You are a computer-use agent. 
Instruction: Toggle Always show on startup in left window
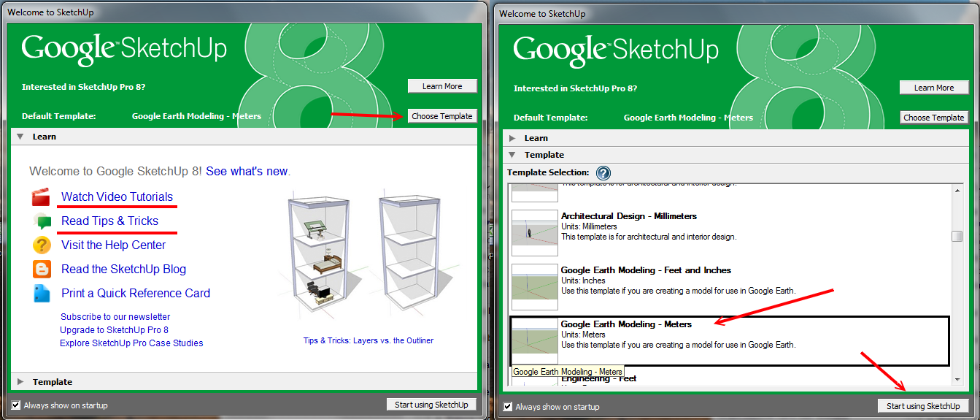click(16, 405)
